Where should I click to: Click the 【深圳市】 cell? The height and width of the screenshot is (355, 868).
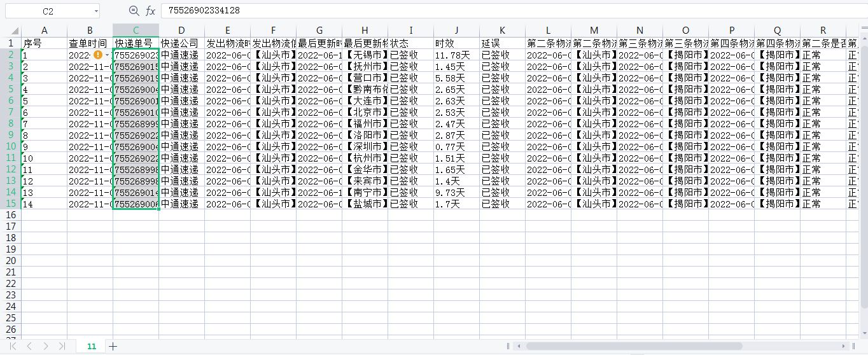[x=365, y=146]
